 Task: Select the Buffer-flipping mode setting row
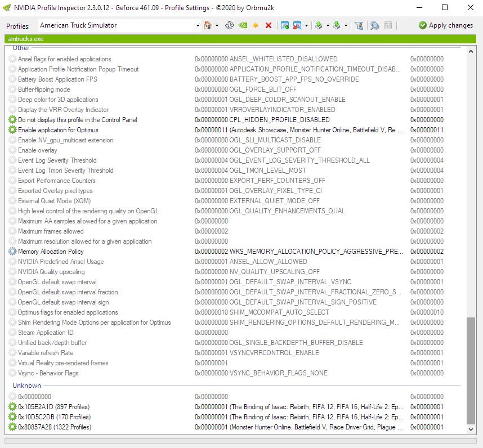click(x=235, y=89)
